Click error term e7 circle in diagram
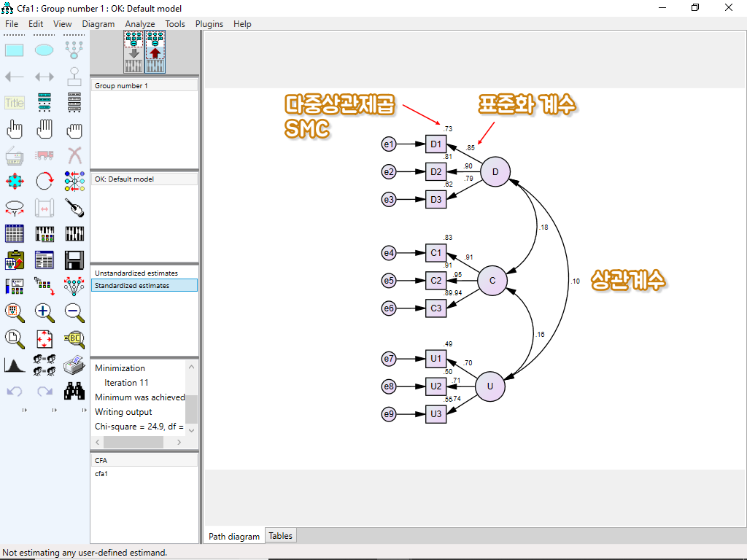The image size is (747, 560). pyautogui.click(x=389, y=359)
